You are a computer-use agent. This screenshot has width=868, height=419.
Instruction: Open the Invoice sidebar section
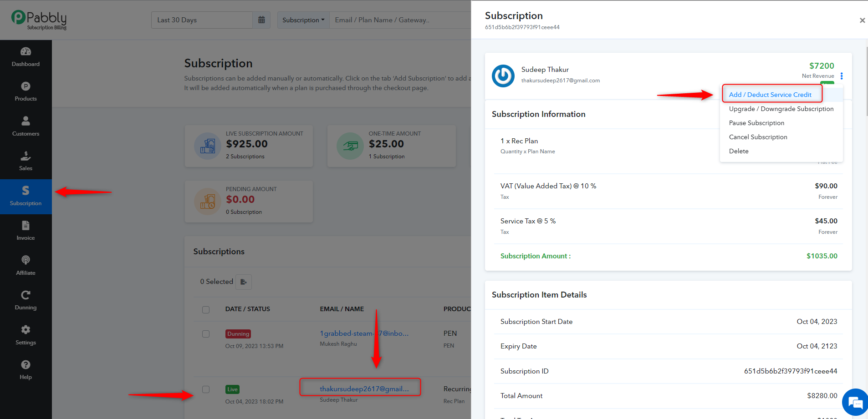click(26, 231)
